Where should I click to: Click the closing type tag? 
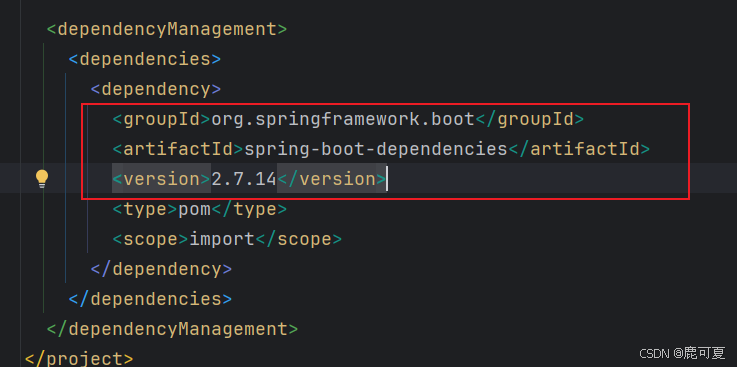click(x=249, y=209)
